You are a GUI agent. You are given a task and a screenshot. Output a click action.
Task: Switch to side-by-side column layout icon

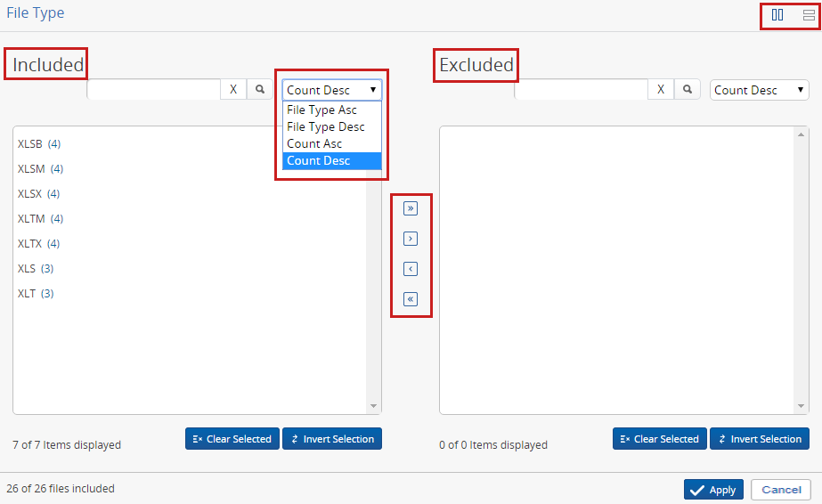click(x=777, y=14)
